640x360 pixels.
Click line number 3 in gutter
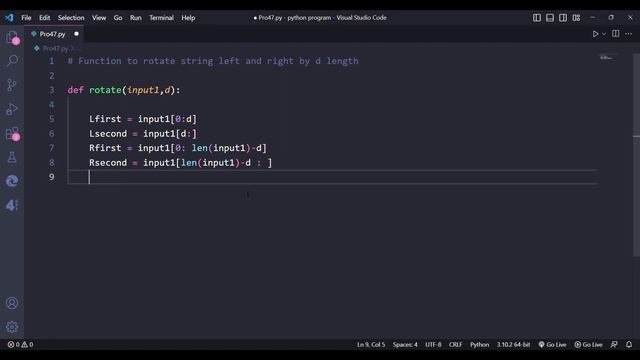point(51,90)
